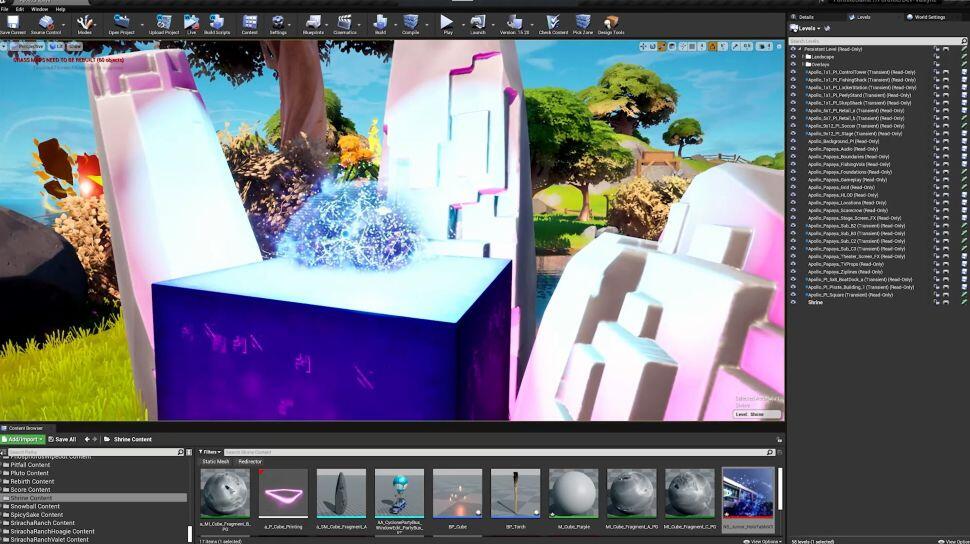Open the Blueprints toolbar menu
Image resolution: width=970 pixels, height=544 pixels.
pyautogui.click(x=313, y=22)
